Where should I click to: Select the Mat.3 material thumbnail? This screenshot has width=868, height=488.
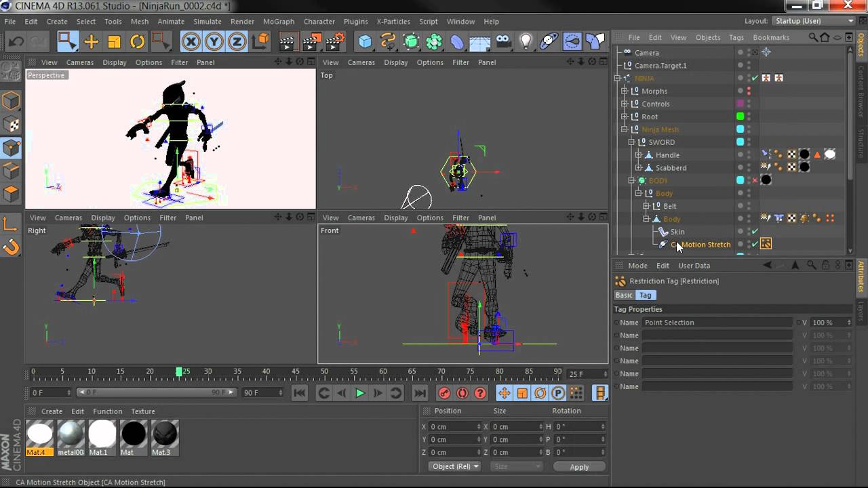pyautogui.click(x=165, y=438)
